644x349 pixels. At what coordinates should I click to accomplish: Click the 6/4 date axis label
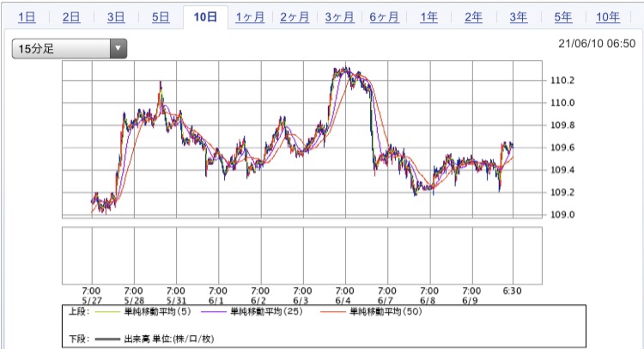click(343, 301)
